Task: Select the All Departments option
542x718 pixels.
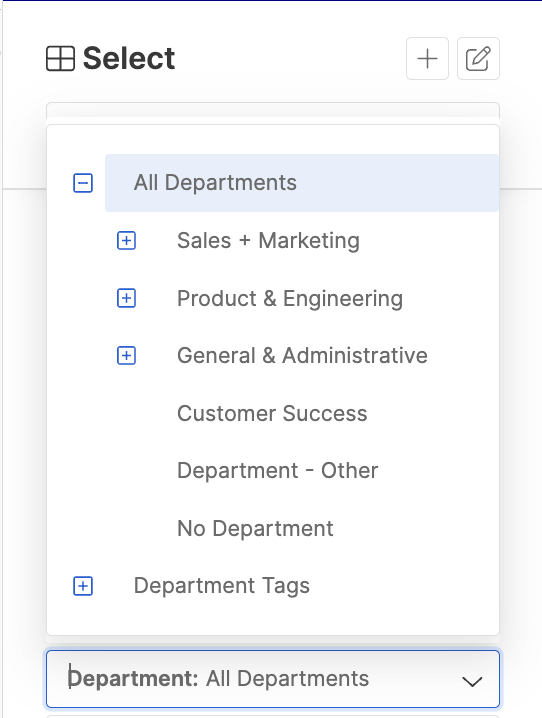Action: click(302, 183)
